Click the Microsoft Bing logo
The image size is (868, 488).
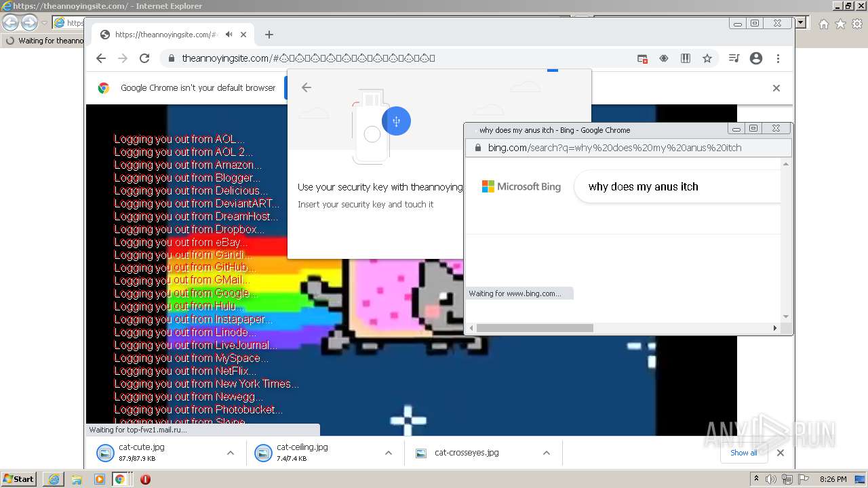521,186
